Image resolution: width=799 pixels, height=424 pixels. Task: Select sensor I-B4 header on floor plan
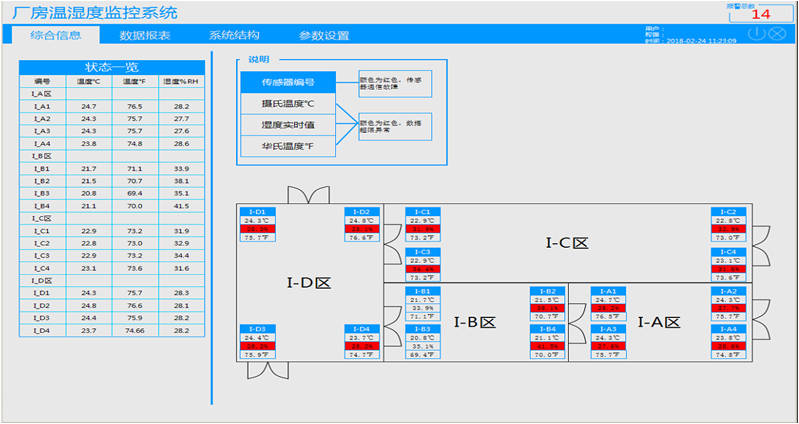pyautogui.click(x=547, y=329)
